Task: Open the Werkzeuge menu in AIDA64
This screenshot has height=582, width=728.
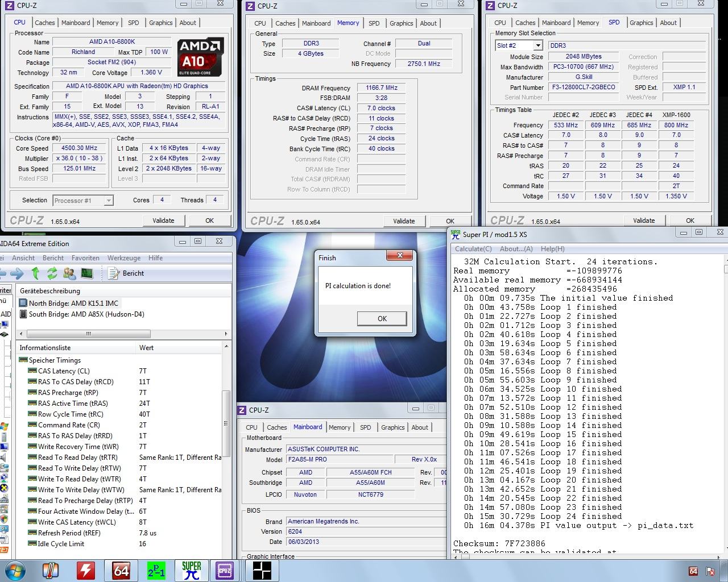Action: pos(124,258)
